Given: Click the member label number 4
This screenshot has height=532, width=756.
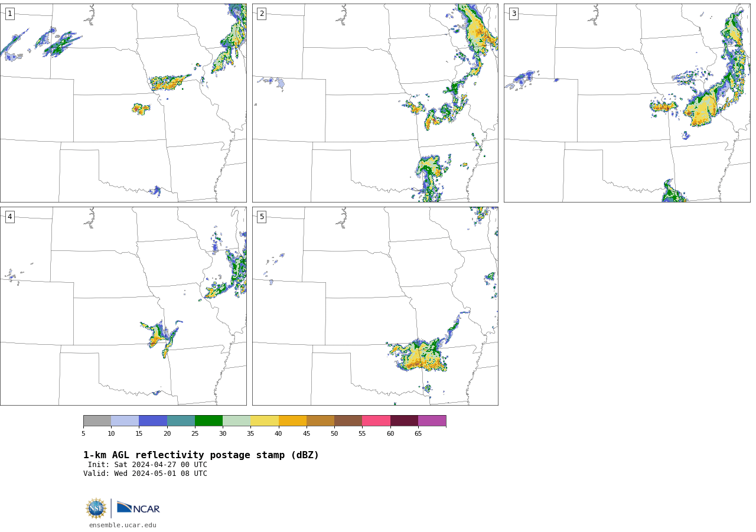Looking at the screenshot, I should point(10,217).
